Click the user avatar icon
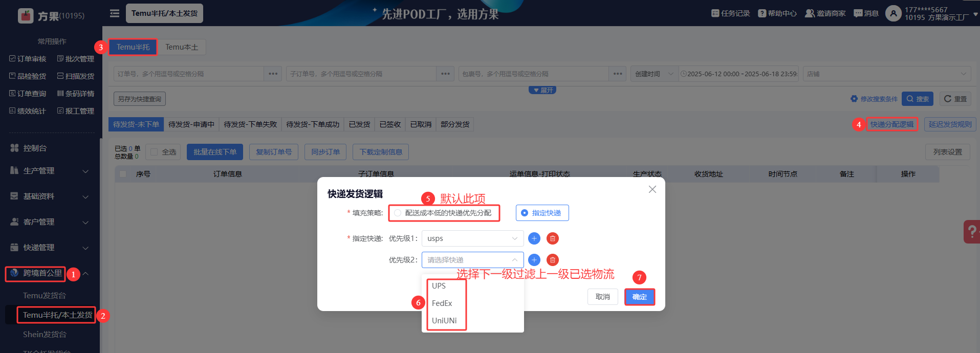 tap(893, 13)
